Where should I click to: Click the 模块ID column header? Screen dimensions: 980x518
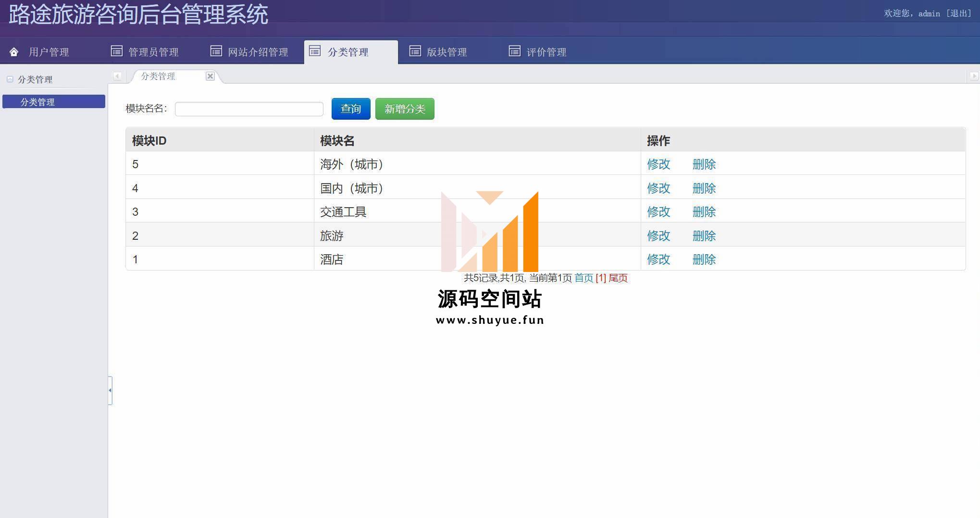(x=220, y=140)
